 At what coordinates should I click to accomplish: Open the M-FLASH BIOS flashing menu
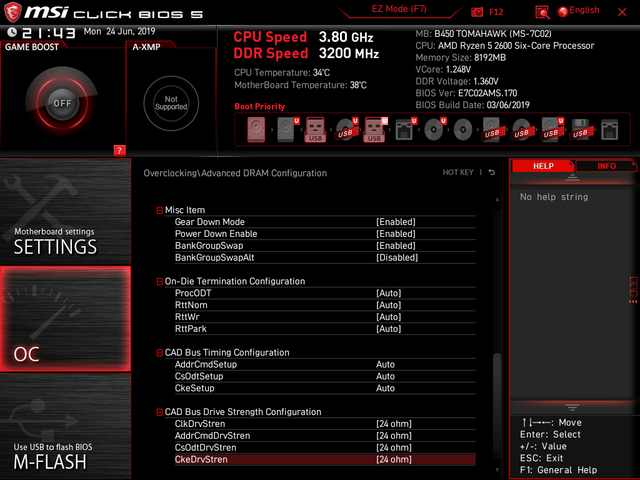pos(65,426)
